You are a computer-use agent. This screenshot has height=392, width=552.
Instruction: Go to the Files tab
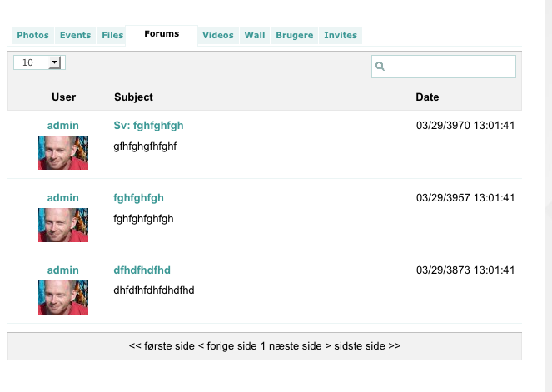112,36
